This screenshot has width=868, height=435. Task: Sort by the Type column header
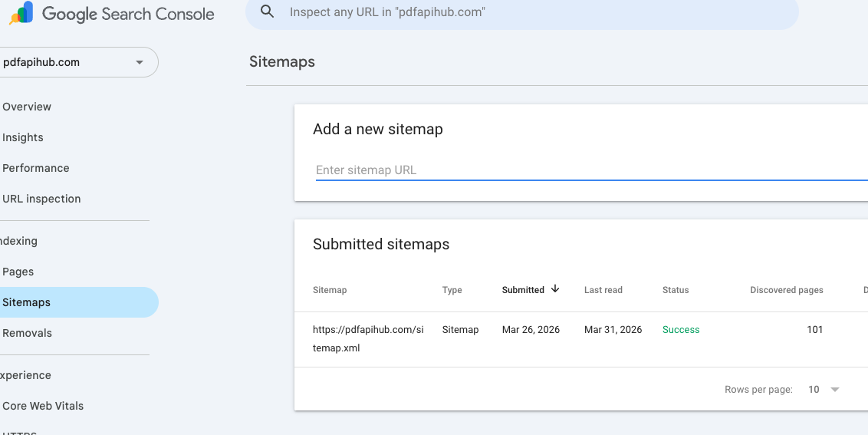pos(452,290)
